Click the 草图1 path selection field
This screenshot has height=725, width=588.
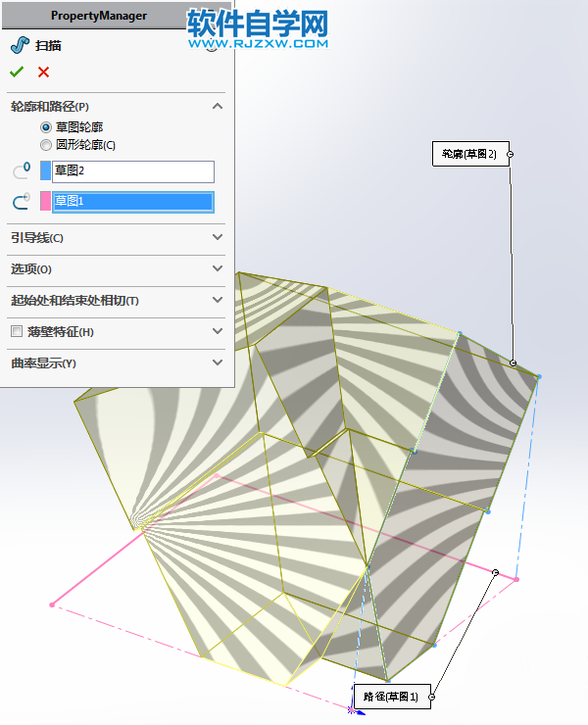[133, 202]
